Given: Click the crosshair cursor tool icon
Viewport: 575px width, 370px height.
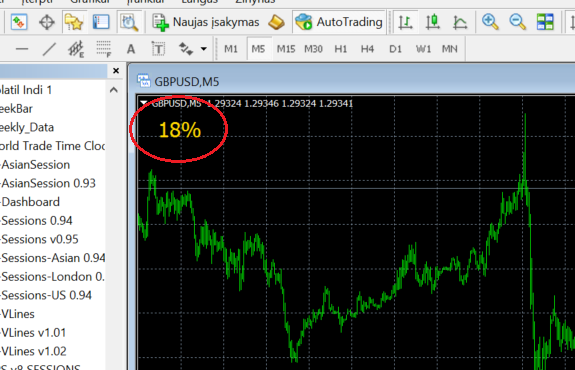Looking at the screenshot, I should point(47,23).
